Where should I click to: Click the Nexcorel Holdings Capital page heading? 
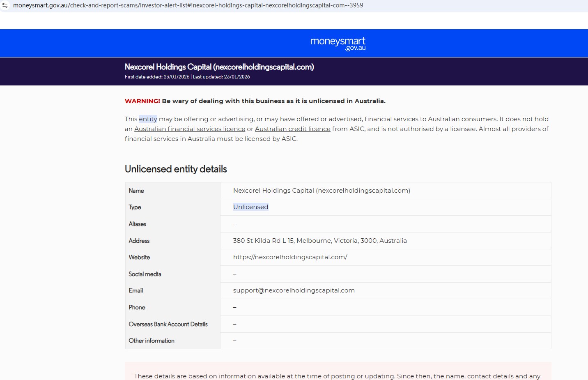click(x=219, y=67)
